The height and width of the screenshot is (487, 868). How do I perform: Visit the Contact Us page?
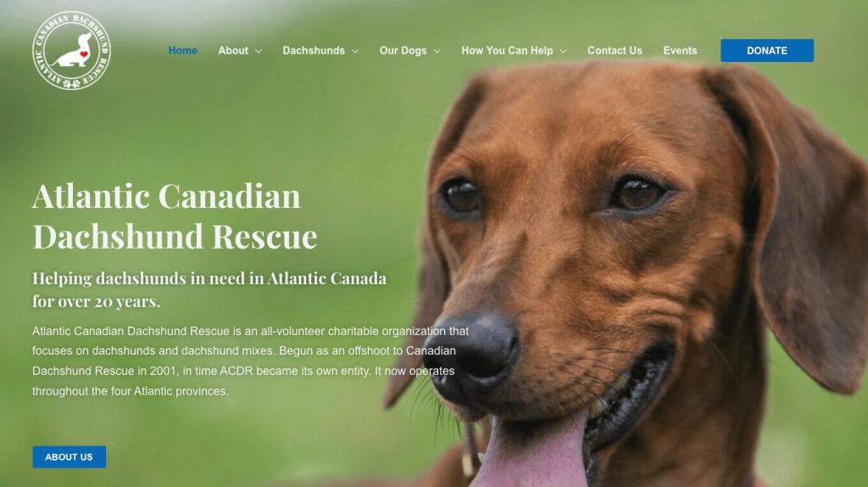click(615, 50)
